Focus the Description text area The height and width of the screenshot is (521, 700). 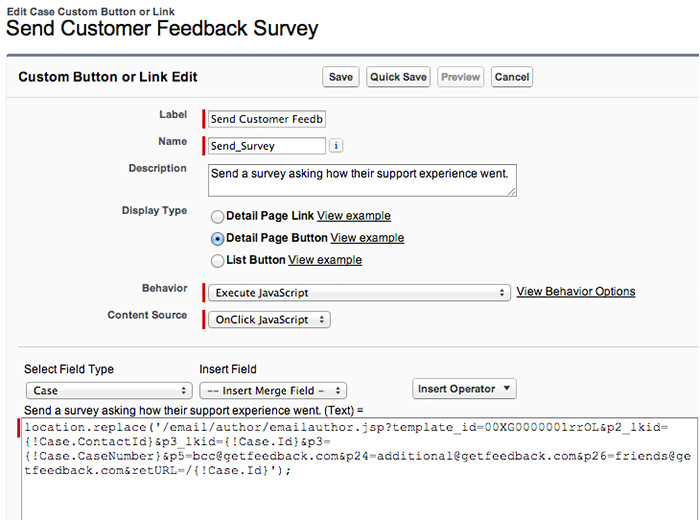click(x=361, y=180)
